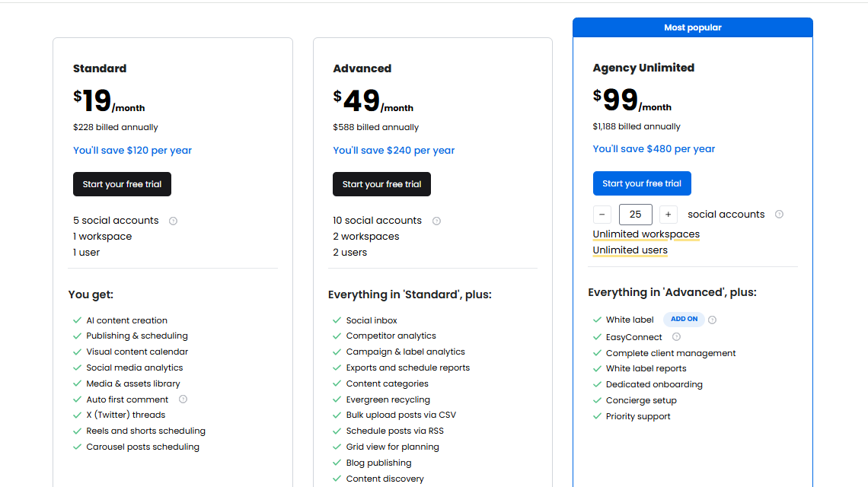Click info icon beside Standard's 5 social accounts
Screen dimensions: 868x487
coord(173,221)
